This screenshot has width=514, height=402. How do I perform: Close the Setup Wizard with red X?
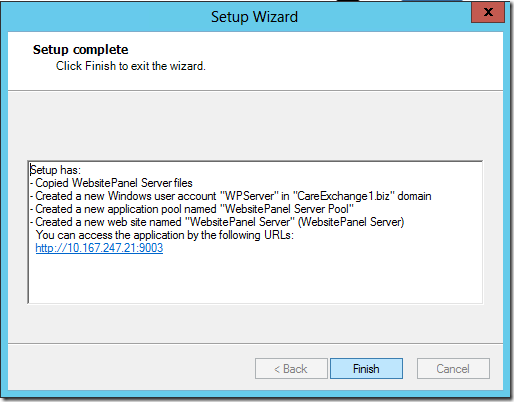click(488, 12)
